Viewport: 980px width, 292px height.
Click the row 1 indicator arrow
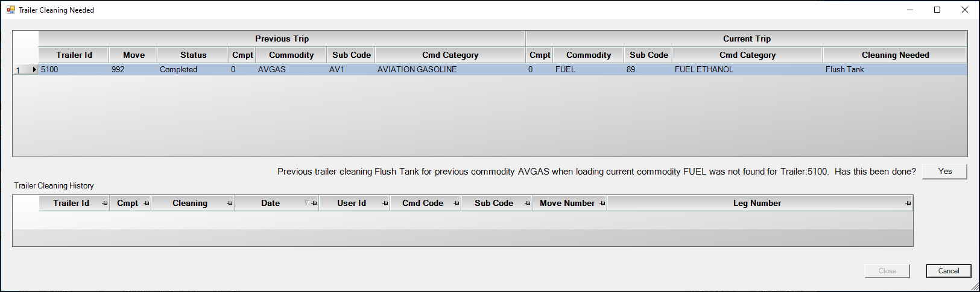pyautogui.click(x=34, y=70)
